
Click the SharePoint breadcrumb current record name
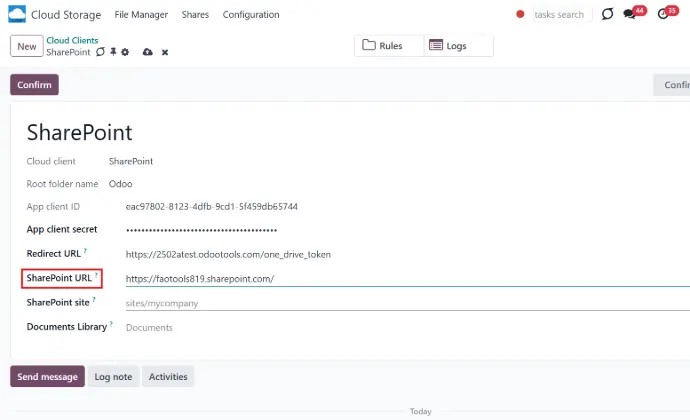(68, 52)
